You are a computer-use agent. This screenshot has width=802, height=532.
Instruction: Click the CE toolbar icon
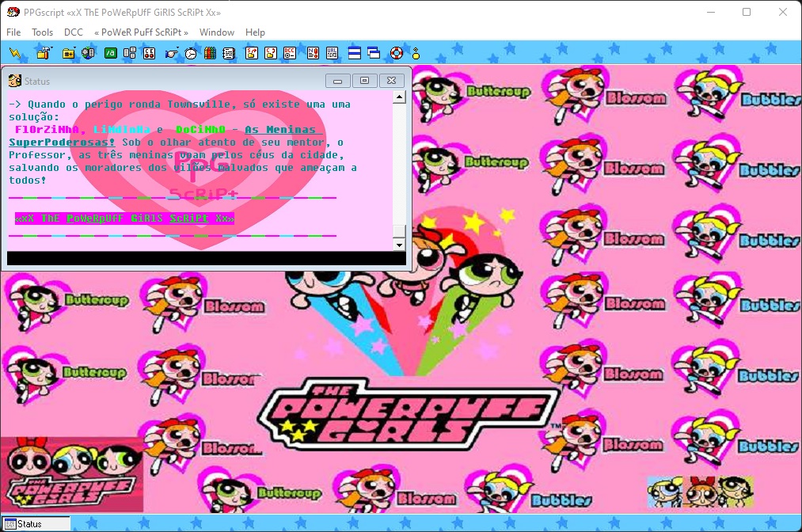point(150,53)
